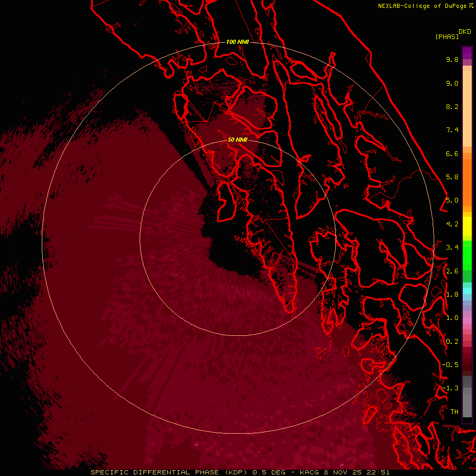The image size is (476, 476).
Task: Pick the light peach color bar segment
Action: 467,108
